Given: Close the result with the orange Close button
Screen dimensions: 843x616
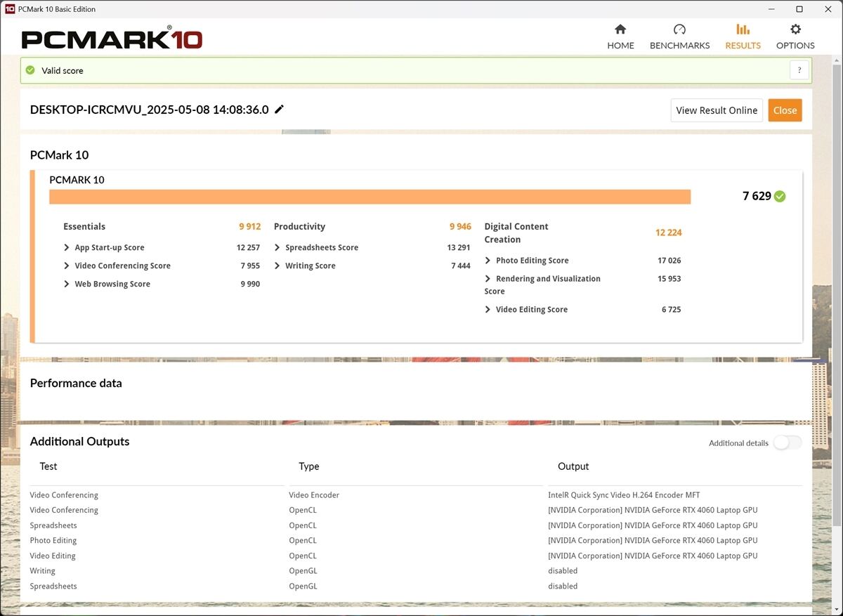Looking at the screenshot, I should pyautogui.click(x=785, y=110).
